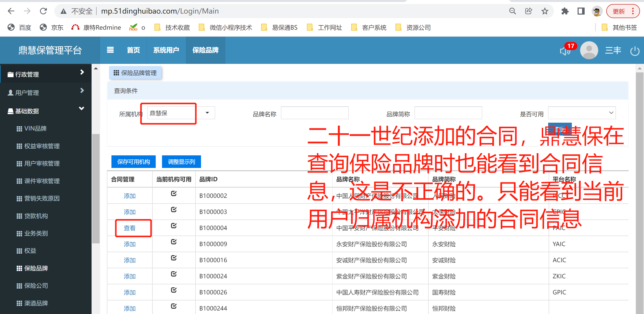Click the sidebar vertical scrollbar thumb
The width and height of the screenshot is (644, 314).
(96, 189)
